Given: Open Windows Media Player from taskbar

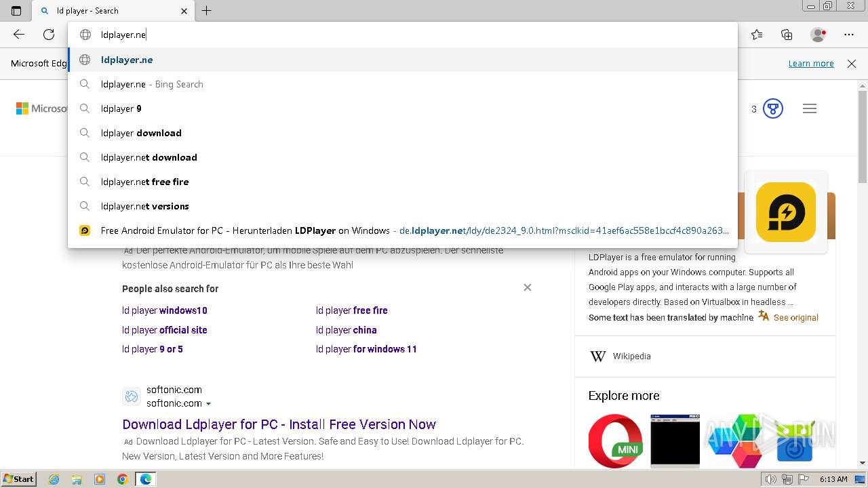Looking at the screenshot, I should click(x=100, y=479).
